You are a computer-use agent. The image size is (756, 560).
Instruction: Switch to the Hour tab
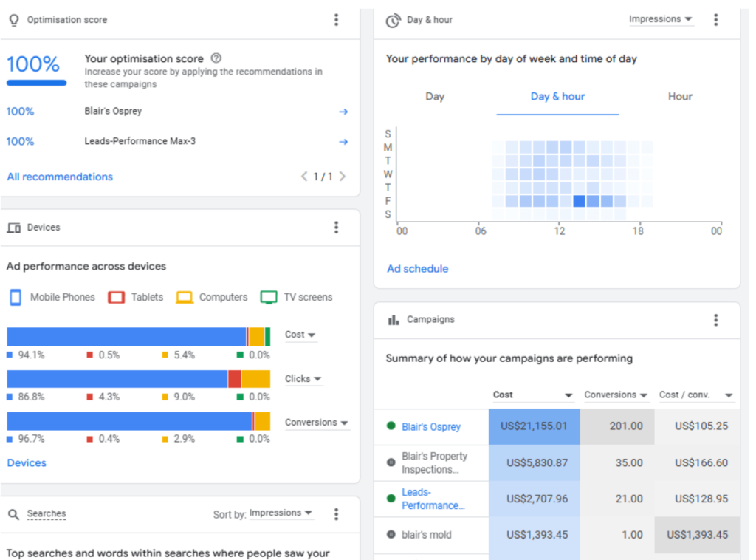680,97
